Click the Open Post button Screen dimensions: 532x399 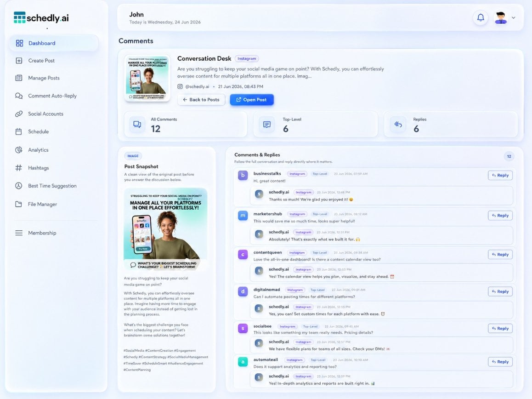tap(252, 99)
